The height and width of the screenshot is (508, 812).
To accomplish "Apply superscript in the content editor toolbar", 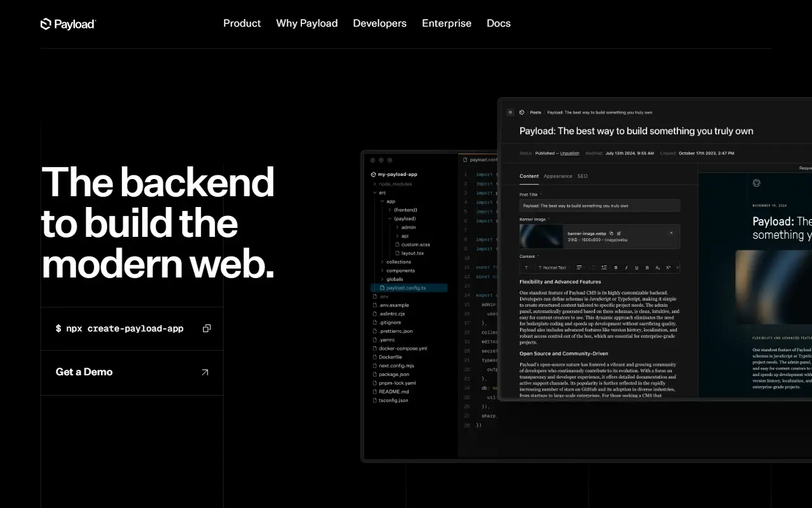I will tap(668, 267).
